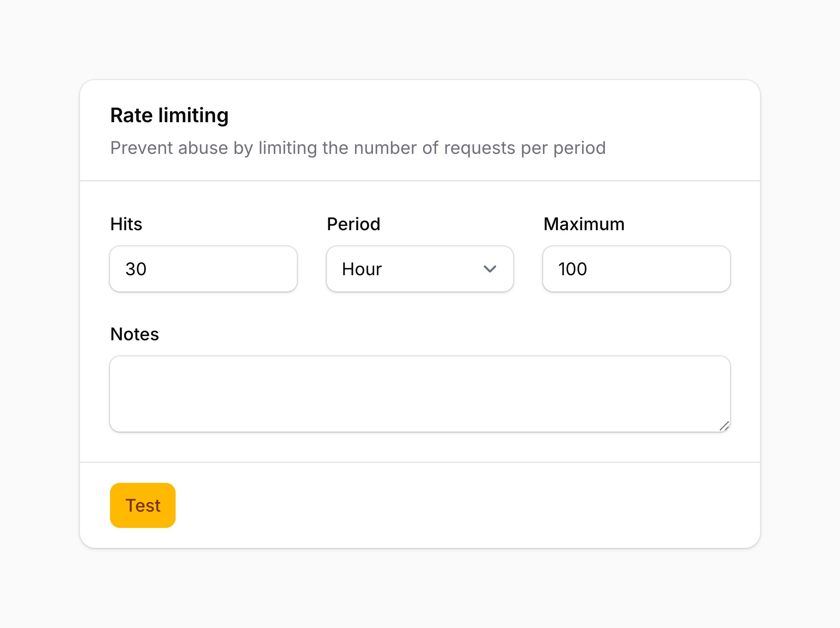Screen dimensions: 840x628
Task: Click the Notes field label
Action: point(134,334)
